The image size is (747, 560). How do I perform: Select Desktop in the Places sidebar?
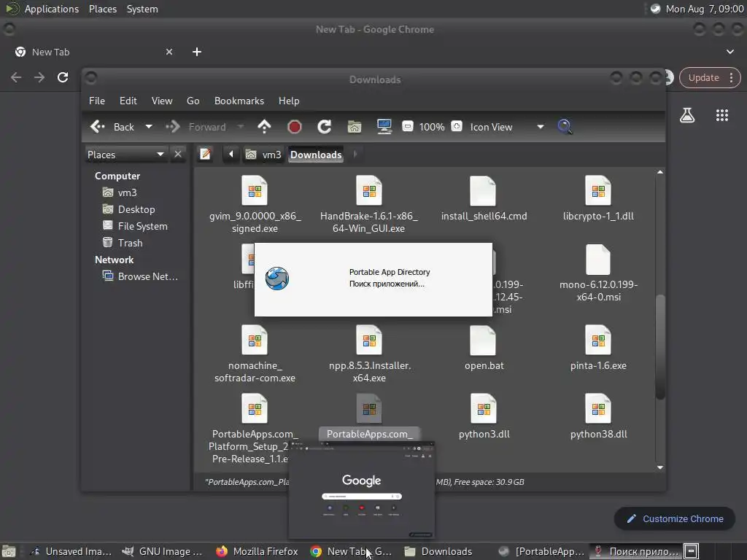coord(128,209)
